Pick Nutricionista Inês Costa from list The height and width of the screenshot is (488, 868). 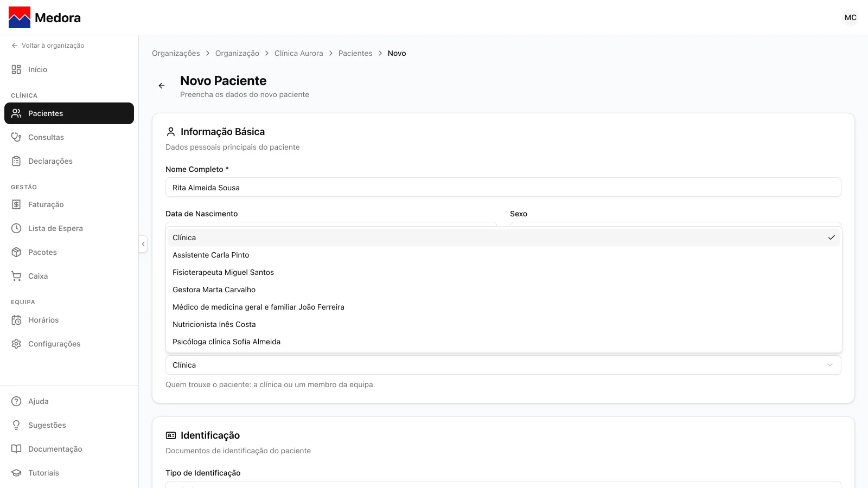pyautogui.click(x=503, y=324)
